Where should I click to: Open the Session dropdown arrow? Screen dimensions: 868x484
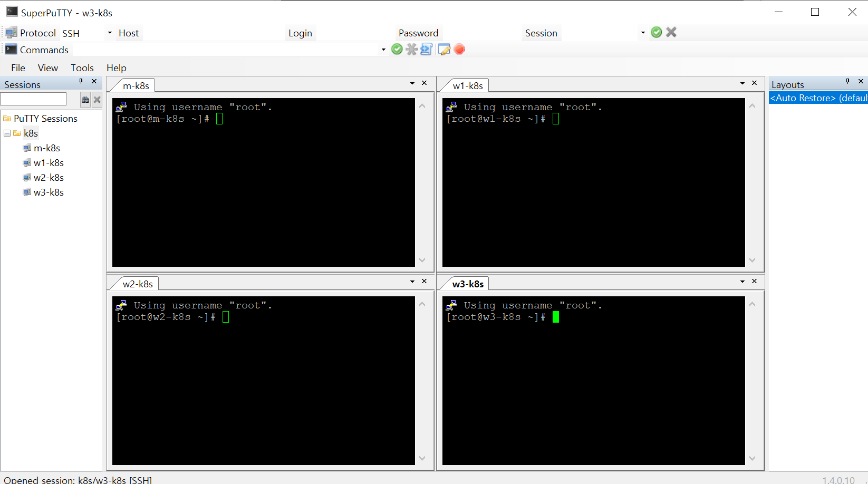(643, 33)
